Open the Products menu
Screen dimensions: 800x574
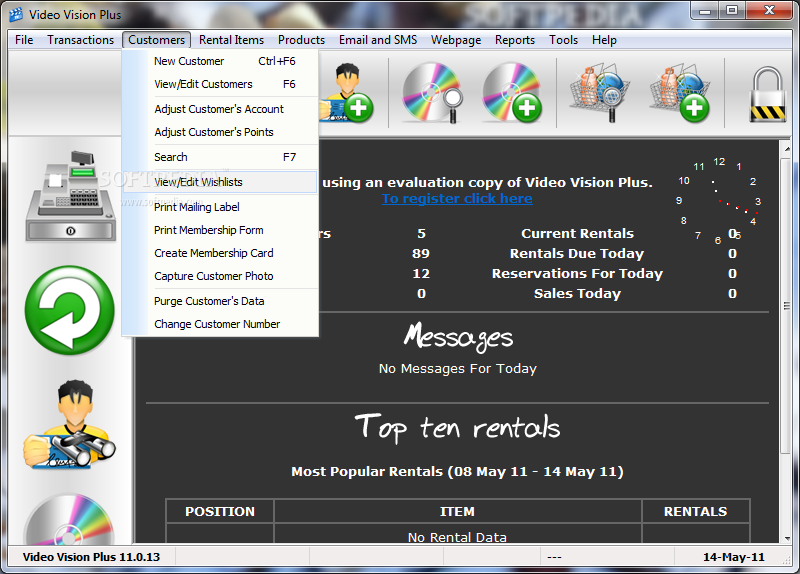pos(301,40)
